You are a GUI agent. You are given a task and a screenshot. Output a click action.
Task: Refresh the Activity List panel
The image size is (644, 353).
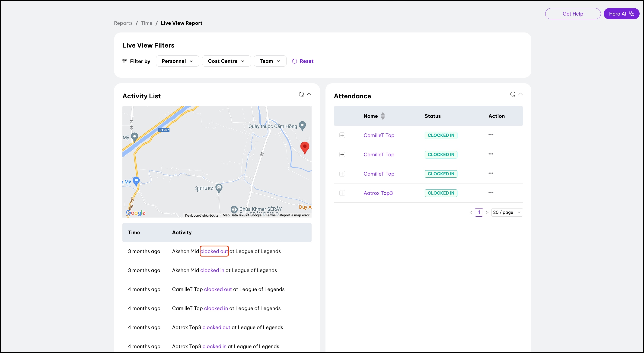pyautogui.click(x=301, y=94)
